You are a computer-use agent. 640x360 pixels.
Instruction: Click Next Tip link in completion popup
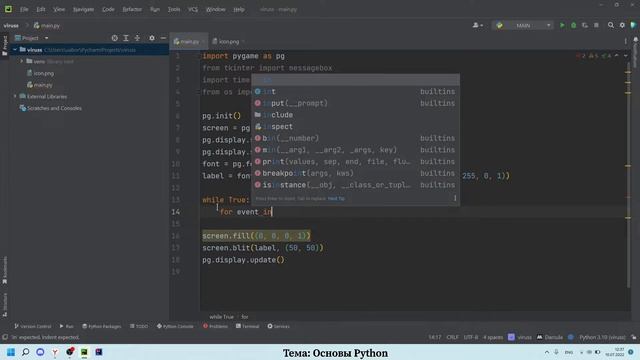336,198
